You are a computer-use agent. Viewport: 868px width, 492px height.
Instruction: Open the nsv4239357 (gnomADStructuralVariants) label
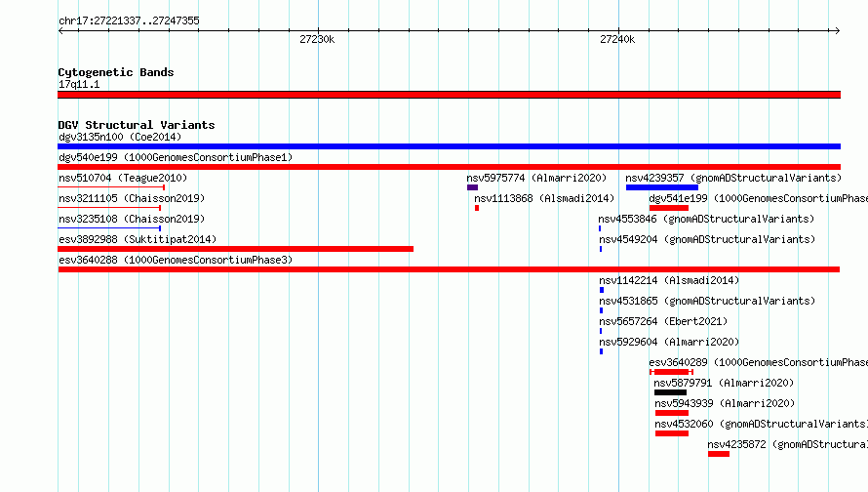[733, 178]
